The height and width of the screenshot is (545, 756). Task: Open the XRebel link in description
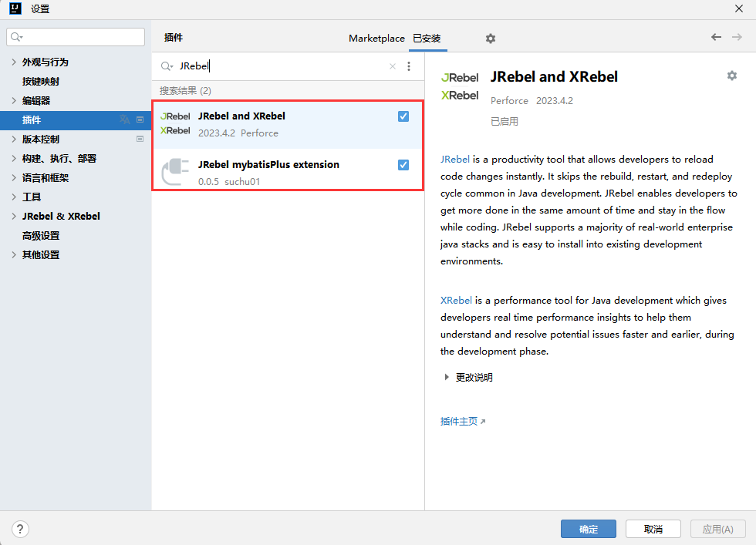[456, 301]
